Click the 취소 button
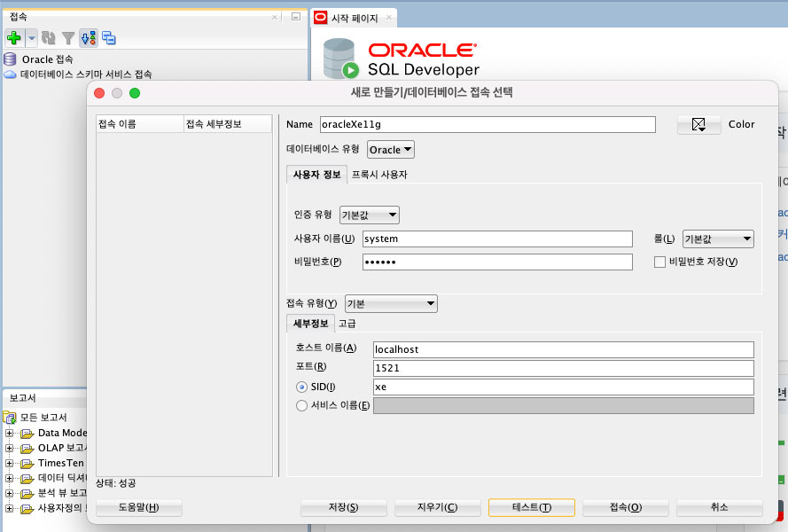The image size is (788, 532). tap(720, 507)
